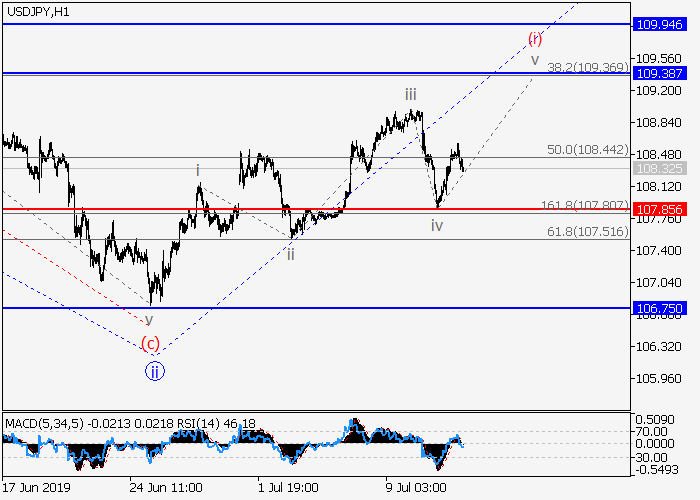This screenshot has width=700, height=500.
Task: Click the 38.2(109.369) Fibonacci label
Action: coord(587,67)
